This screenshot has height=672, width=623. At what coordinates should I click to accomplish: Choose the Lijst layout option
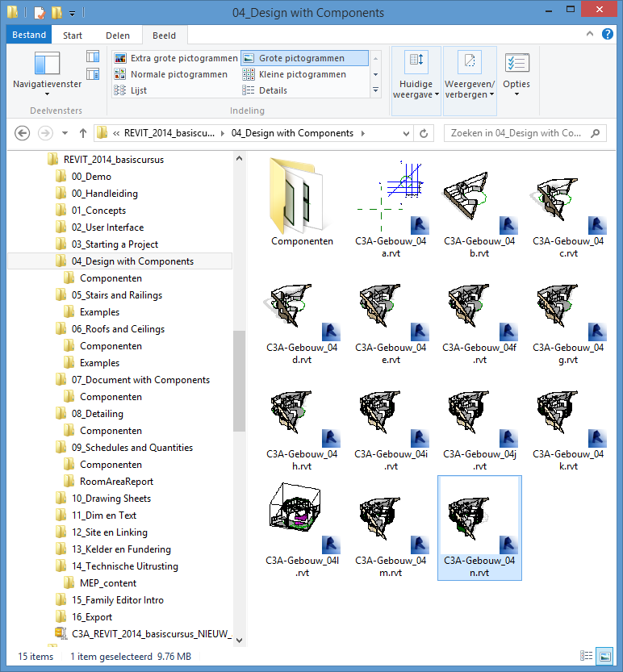point(131,90)
